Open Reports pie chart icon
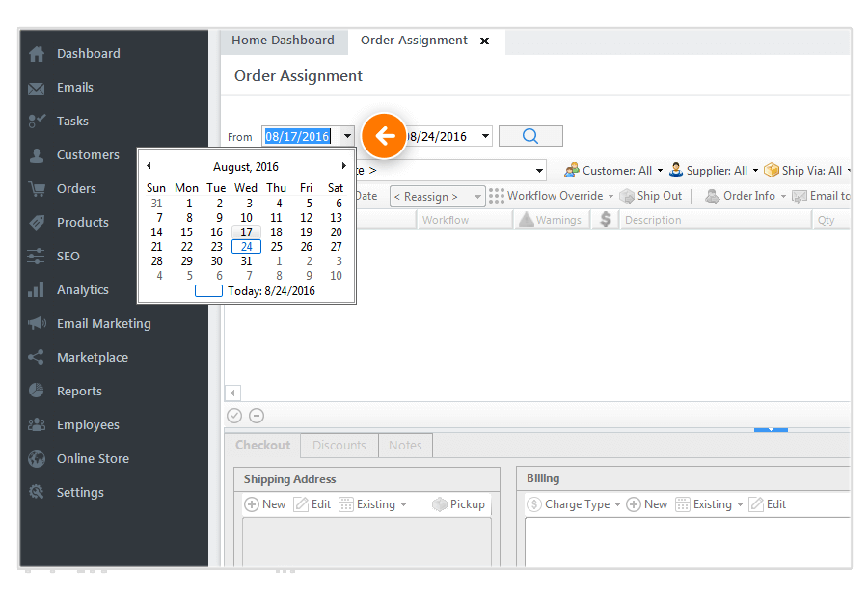 (37, 391)
